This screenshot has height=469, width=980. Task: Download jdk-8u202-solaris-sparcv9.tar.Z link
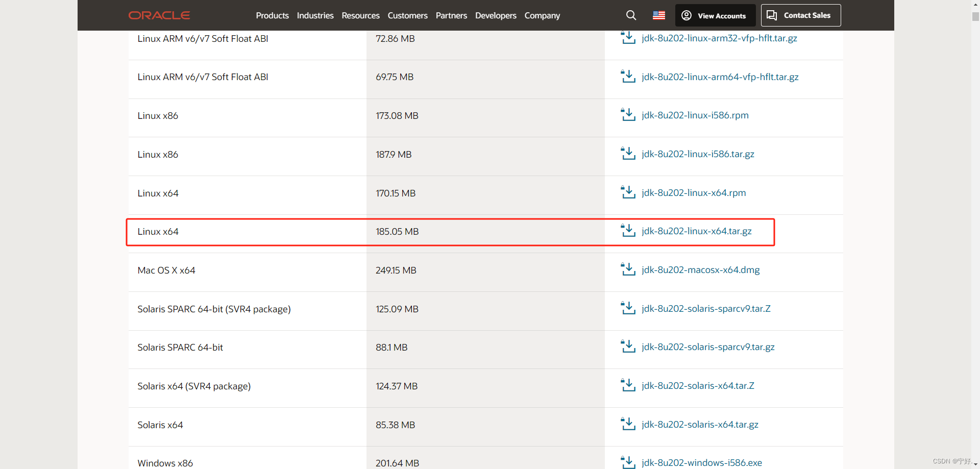[706, 309]
